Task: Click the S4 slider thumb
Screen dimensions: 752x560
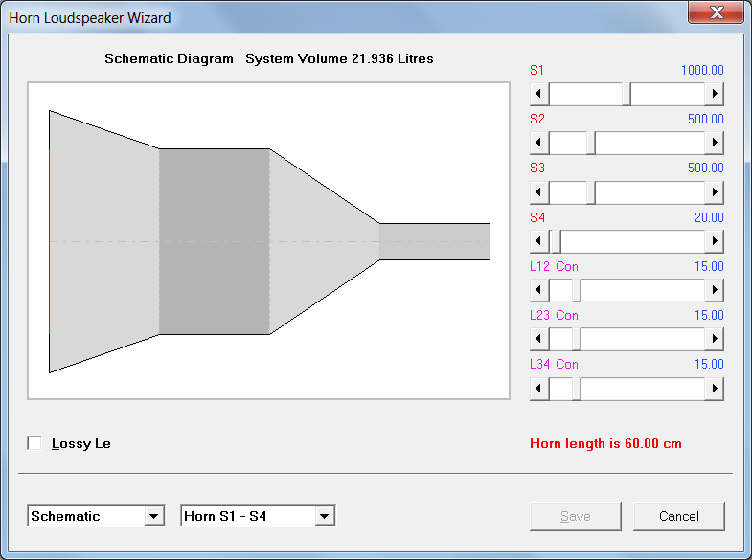Action: [557, 240]
